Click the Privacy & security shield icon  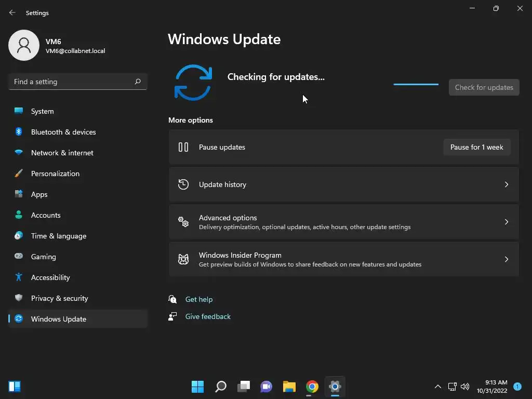click(19, 298)
